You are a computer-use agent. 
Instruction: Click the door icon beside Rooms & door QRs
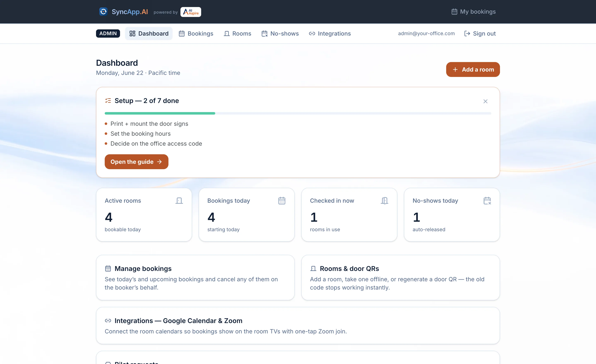pos(313,268)
